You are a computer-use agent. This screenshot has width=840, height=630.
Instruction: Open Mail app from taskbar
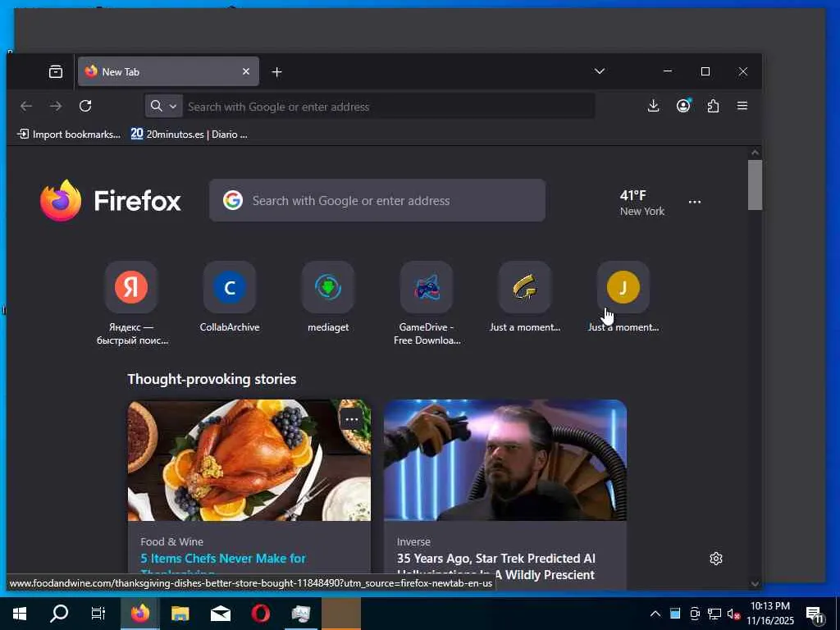coord(220,614)
